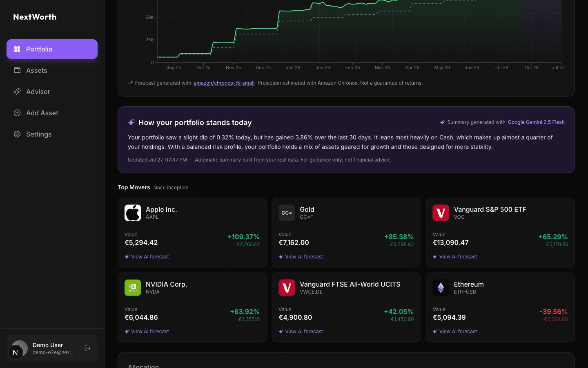Viewport: 588px width, 368px height.
Task: Click the Vanguard S&P 500 ETF logo
Action: tap(441, 213)
